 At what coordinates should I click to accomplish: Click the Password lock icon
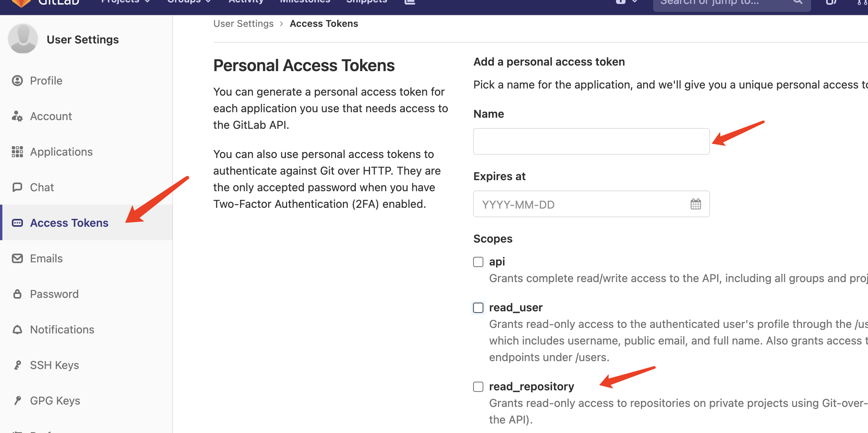click(x=17, y=294)
